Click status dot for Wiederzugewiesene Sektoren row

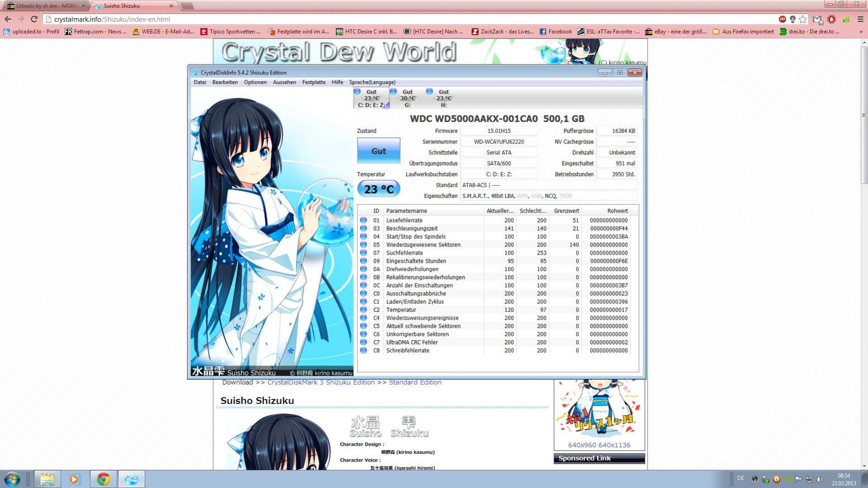[x=363, y=245]
